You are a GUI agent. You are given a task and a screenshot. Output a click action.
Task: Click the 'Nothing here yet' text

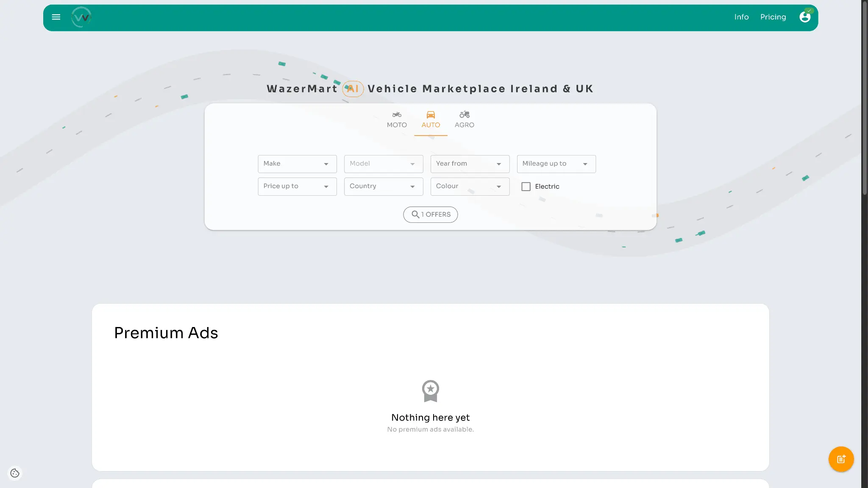click(x=430, y=418)
